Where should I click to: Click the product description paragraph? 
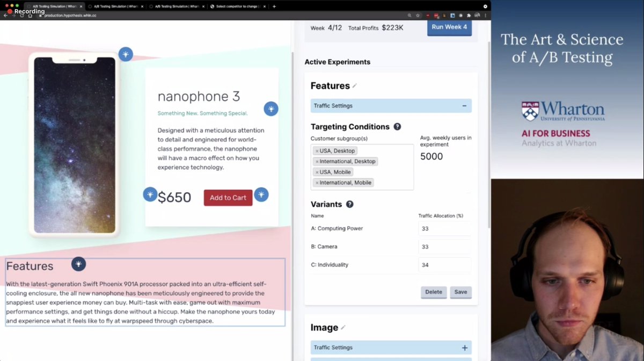point(211,149)
